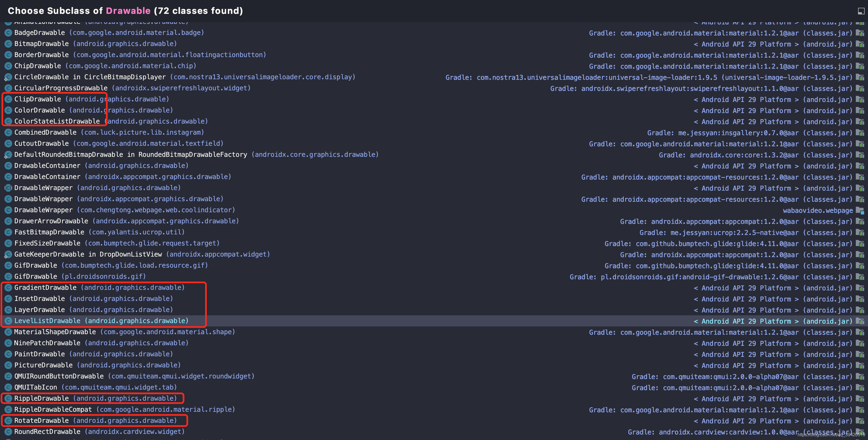Select ClipDrawable subclass

point(434,99)
